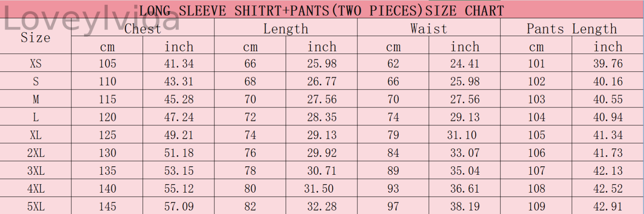Select the chest inch value 53.15
The height and width of the screenshot is (214, 644).
(179, 171)
